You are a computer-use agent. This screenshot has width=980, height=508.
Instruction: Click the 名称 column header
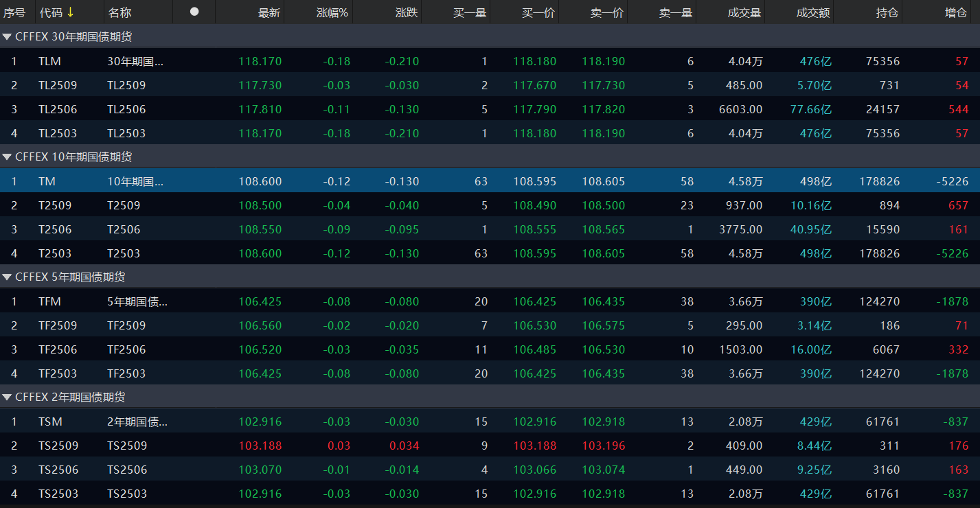[x=120, y=12]
